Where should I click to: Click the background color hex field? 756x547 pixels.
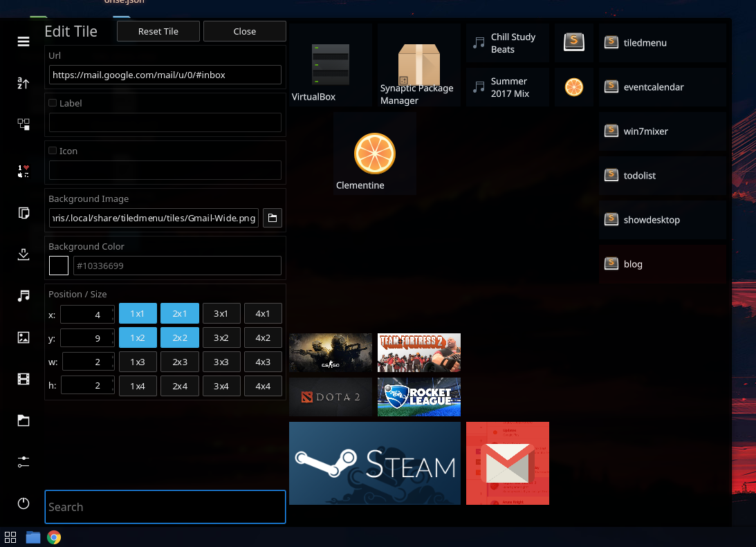click(x=177, y=266)
